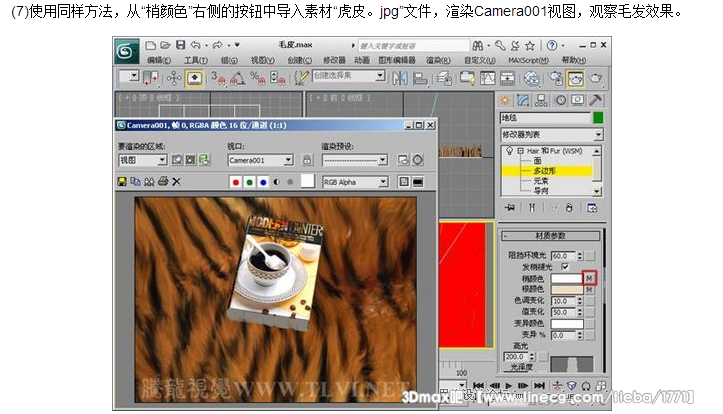723x414 pixels.
Task: Open the MAXScript menu
Action: coord(528,60)
